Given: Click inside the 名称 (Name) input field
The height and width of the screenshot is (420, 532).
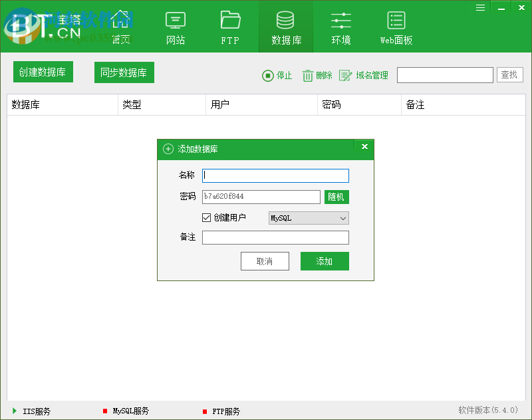Looking at the screenshot, I should [x=275, y=175].
